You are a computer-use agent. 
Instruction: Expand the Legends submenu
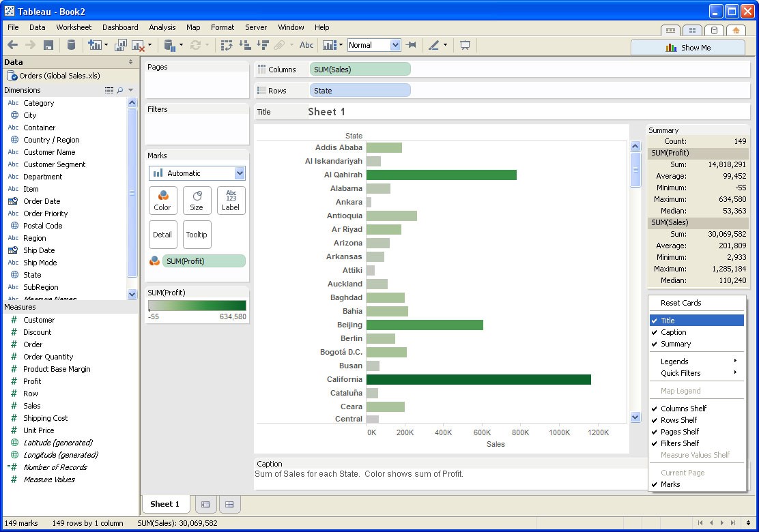click(696, 361)
